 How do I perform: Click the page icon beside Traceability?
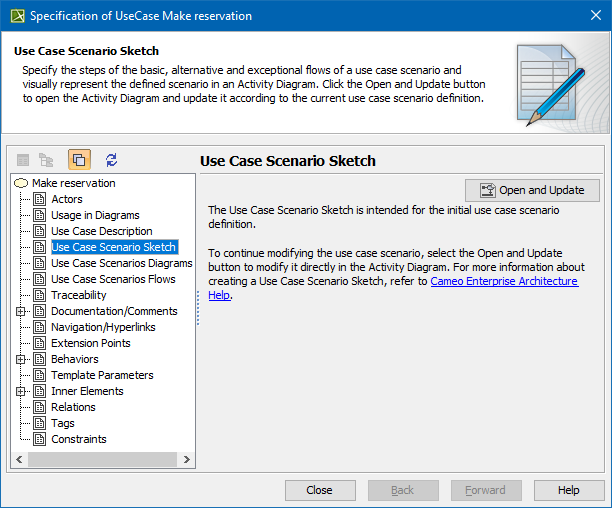click(40, 295)
